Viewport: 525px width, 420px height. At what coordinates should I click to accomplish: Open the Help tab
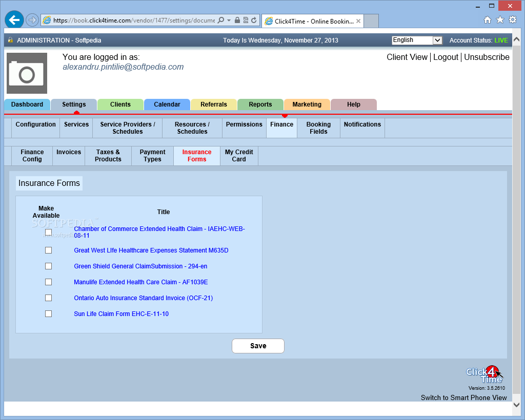coord(354,104)
